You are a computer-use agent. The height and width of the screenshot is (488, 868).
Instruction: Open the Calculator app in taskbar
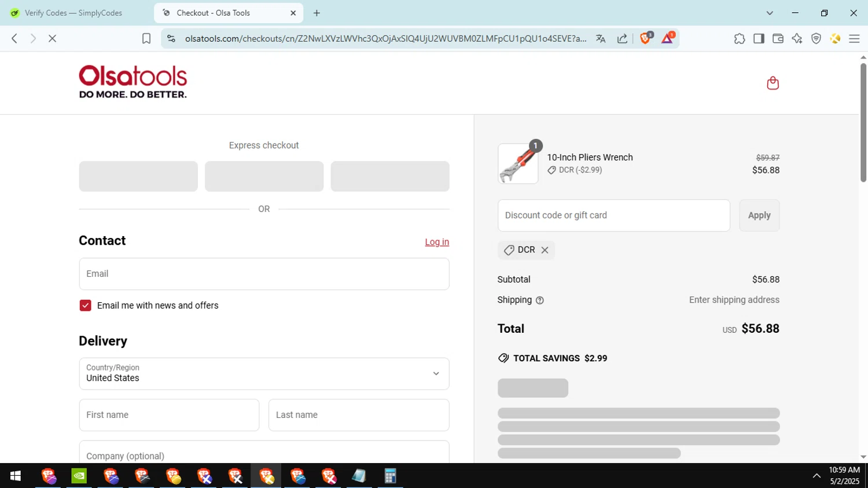[x=391, y=476]
